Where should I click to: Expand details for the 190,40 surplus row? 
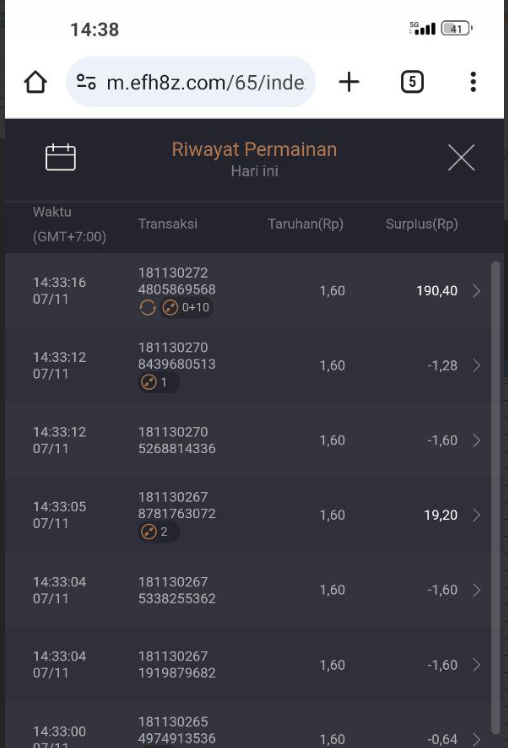pos(477,291)
